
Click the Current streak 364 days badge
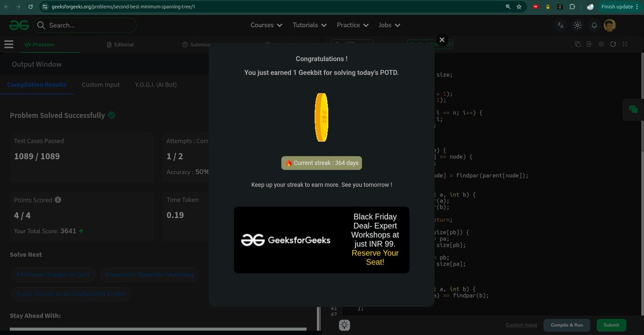pyautogui.click(x=322, y=163)
